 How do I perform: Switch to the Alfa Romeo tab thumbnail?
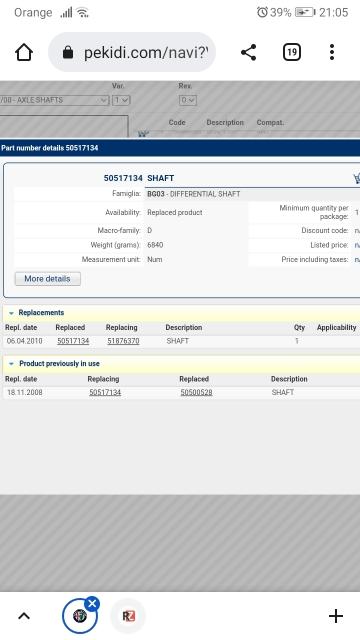coord(80,616)
